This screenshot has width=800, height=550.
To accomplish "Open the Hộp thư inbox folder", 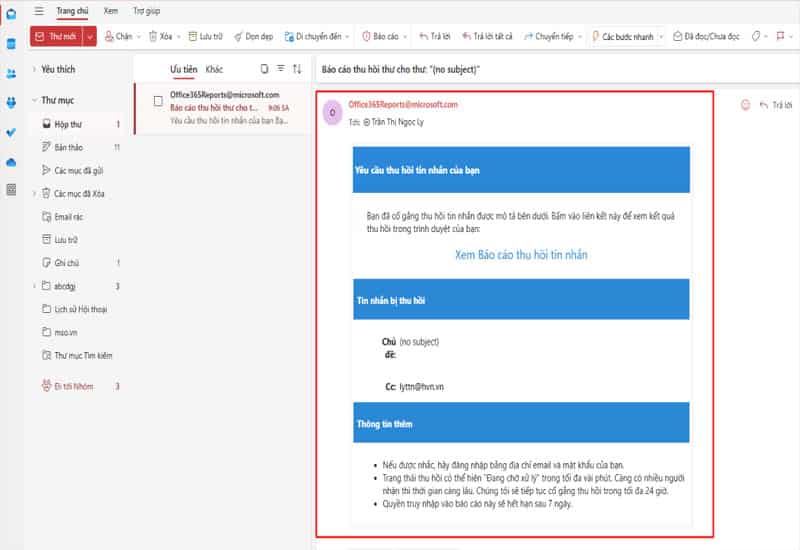I will pyautogui.click(x=77, y=124).
